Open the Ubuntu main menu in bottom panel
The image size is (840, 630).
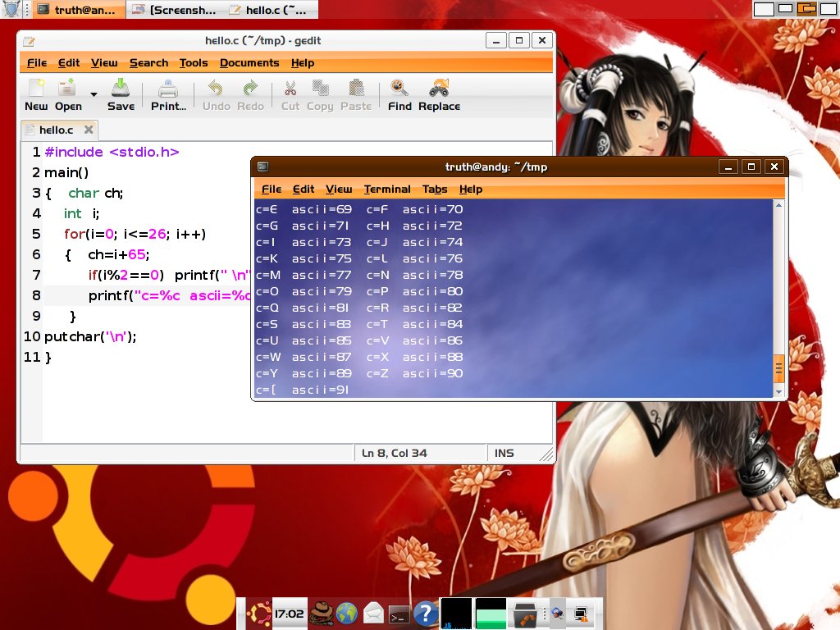pos(259,614)
